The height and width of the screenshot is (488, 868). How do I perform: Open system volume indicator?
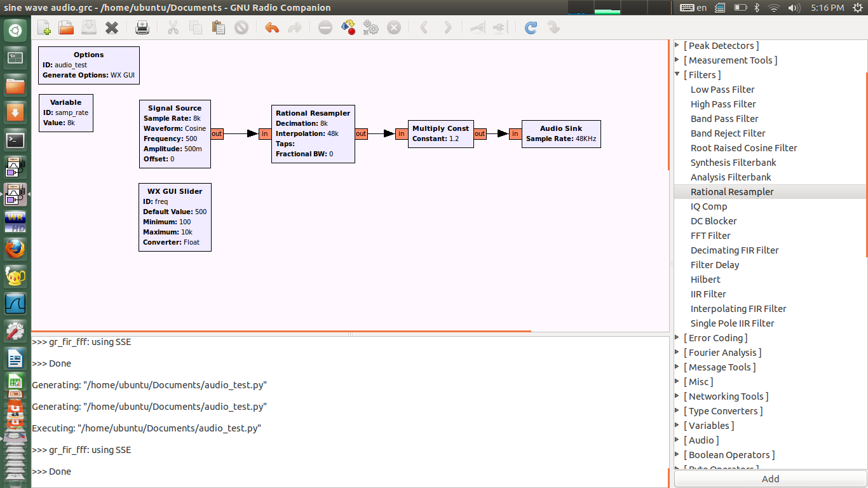tap(794, 8)
